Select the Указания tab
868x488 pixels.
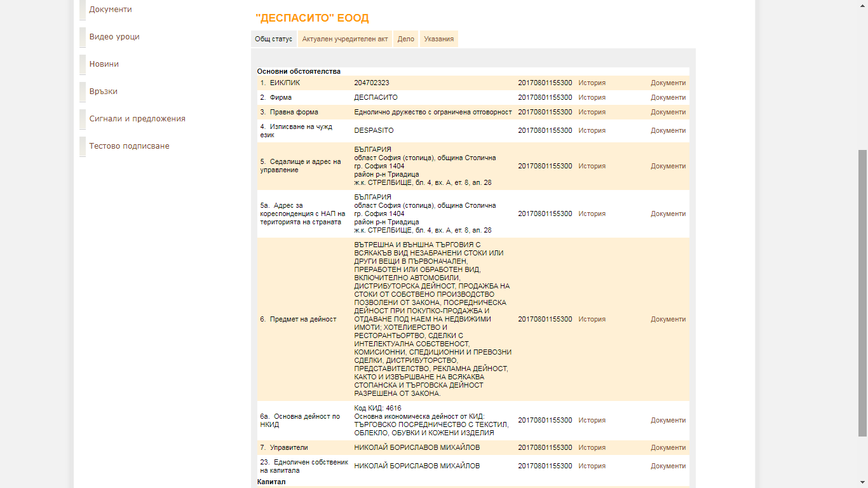click(x=438, y=39)
